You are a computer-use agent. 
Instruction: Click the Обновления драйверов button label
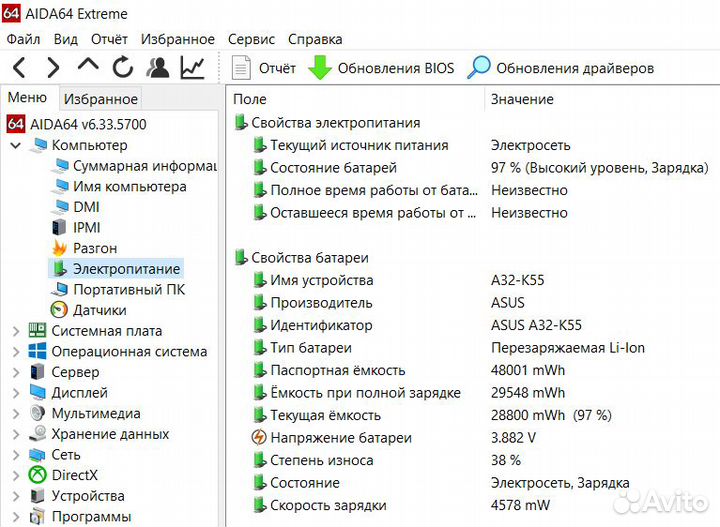575,68
